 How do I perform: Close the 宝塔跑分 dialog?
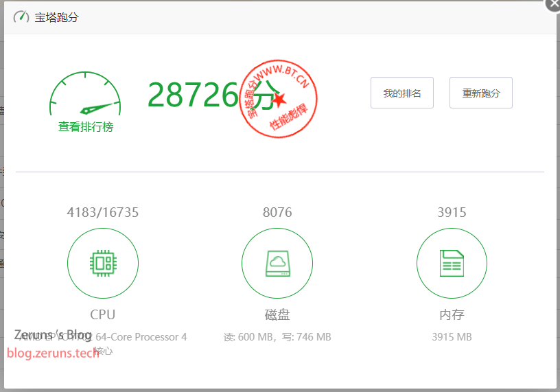click(554, 3)
